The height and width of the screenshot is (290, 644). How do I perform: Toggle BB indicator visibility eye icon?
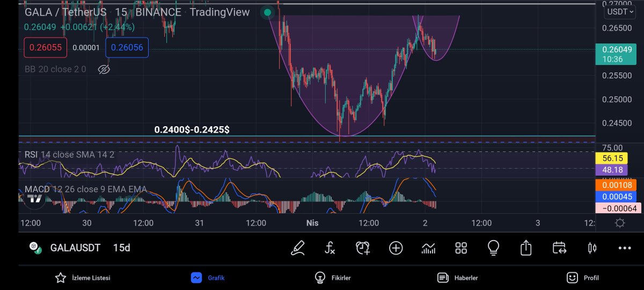point(104,69)
